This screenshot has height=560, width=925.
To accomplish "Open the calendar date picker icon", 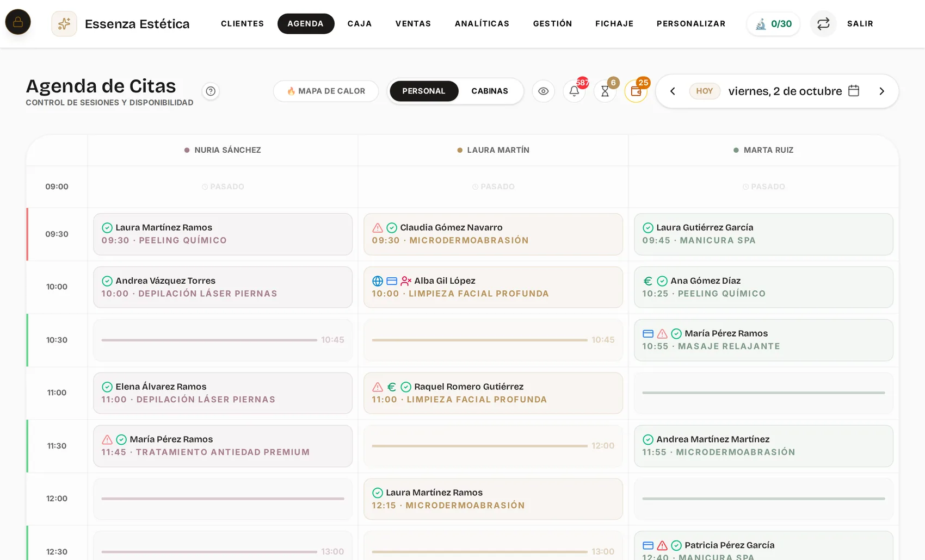I will tap(854, 91).
